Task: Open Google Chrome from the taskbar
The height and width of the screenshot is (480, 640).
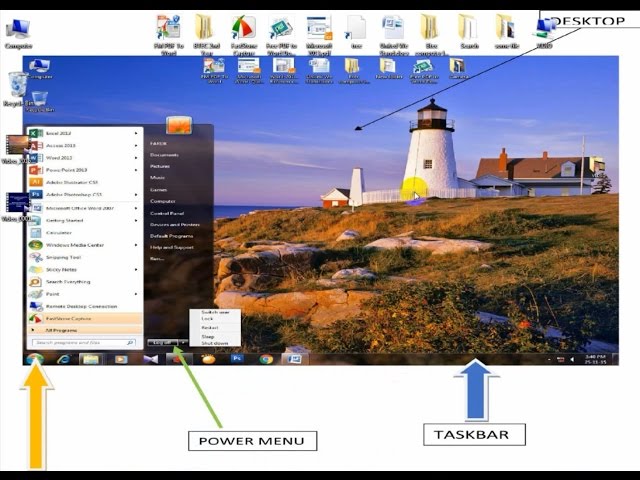Action: (x=266, y=359)
